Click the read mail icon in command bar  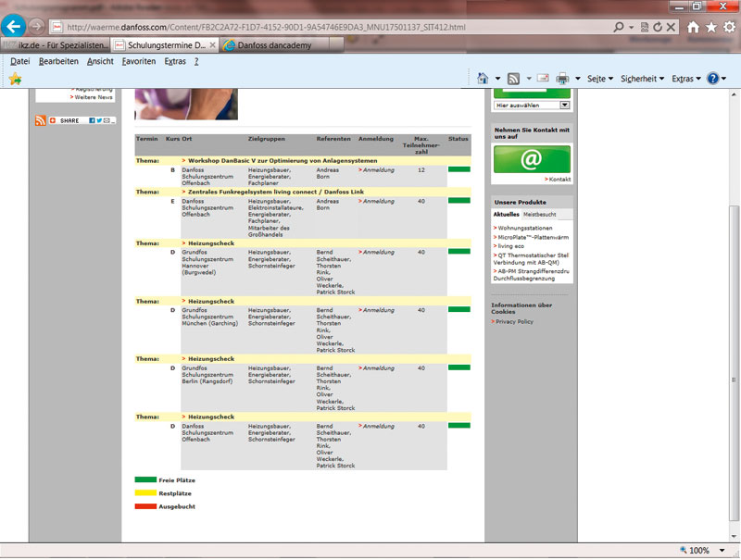coord(543,79)
